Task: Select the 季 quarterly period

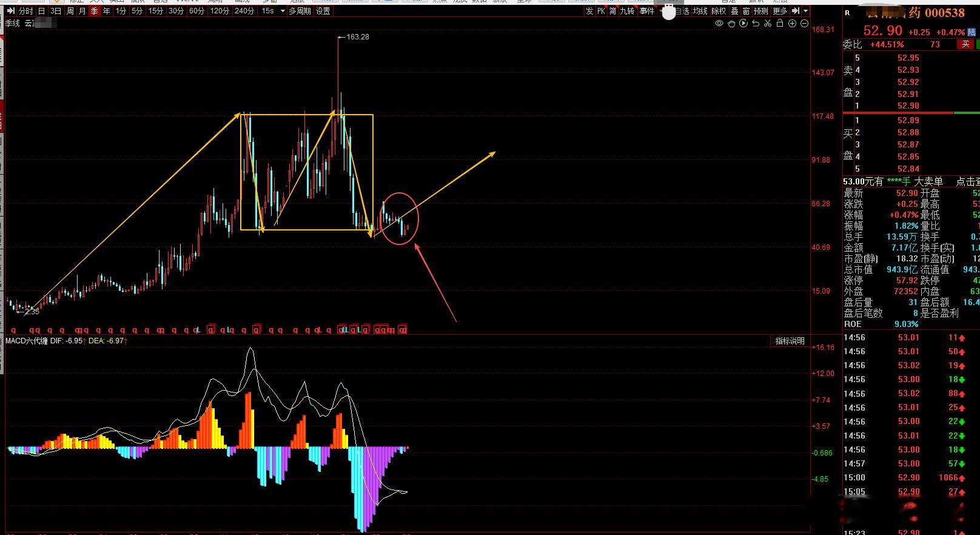Action: 95,11
